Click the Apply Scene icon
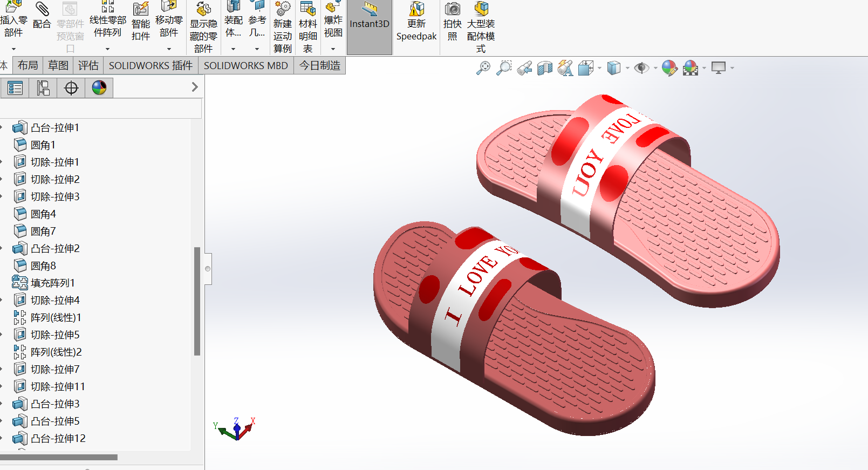The height and width of the screenshot is (470, 868). coord(691,68)
